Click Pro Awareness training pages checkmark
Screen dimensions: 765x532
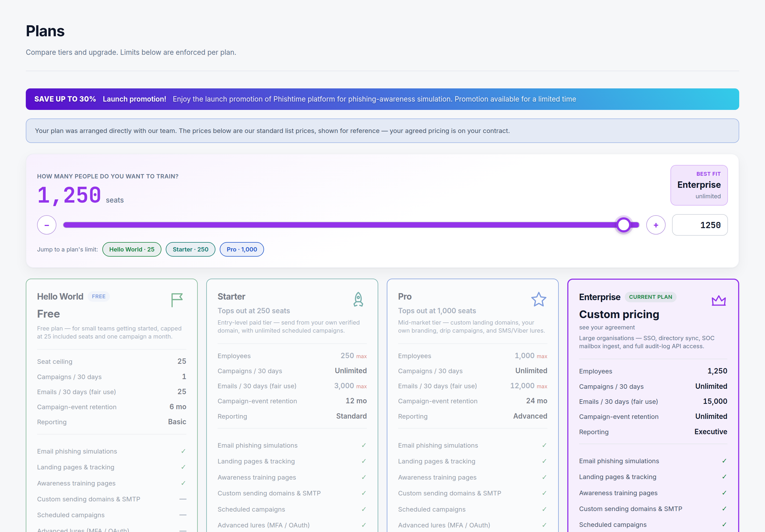coord(544,477)
